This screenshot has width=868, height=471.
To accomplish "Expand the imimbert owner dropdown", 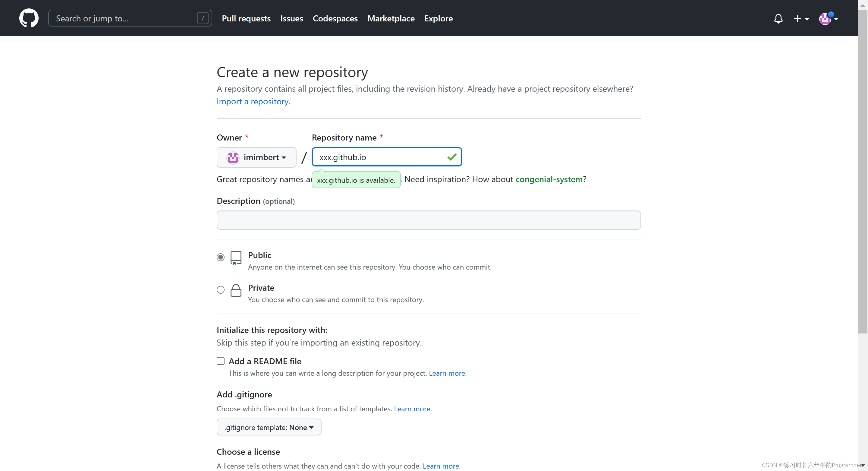I will tap(256, 157).
